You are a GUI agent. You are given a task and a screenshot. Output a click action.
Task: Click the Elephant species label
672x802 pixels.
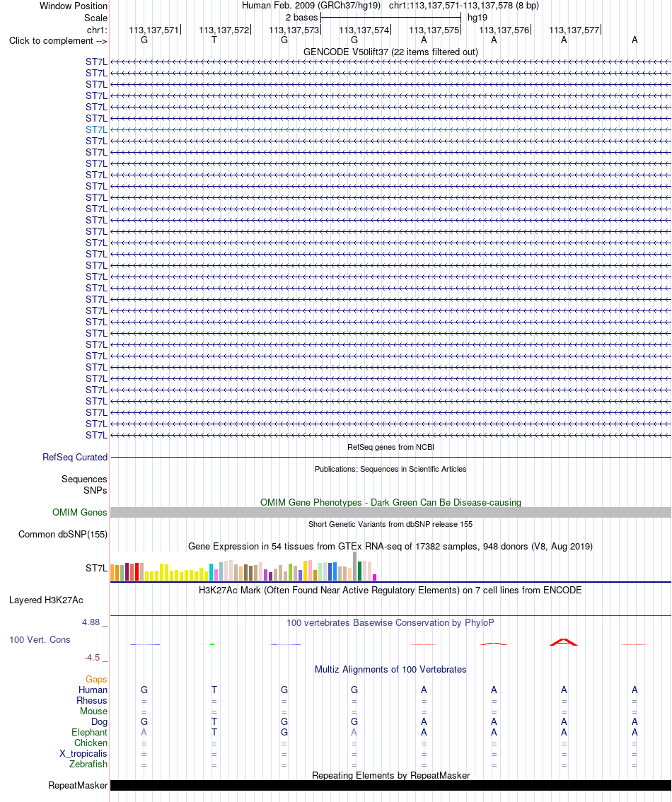90,733
